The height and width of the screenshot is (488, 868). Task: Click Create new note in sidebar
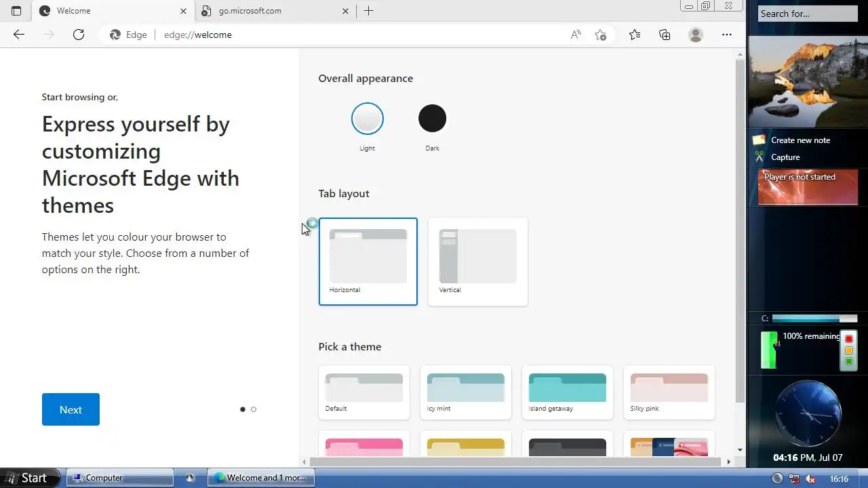(800, 140)
